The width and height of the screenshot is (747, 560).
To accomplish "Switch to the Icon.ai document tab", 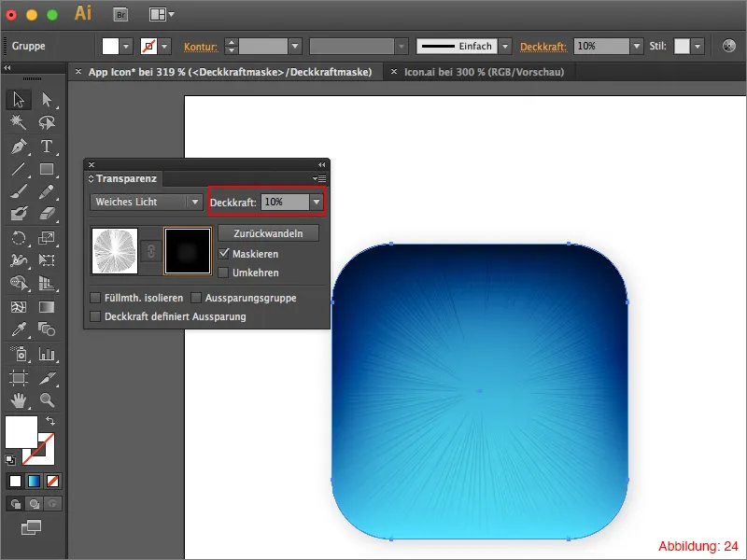I will [484, 72].
